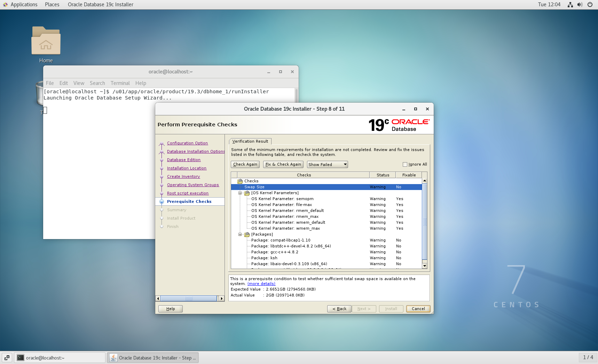Viewport: 598px width, 364px height.
Task: Go to Operating System Groups step
Action: point(193,185)
